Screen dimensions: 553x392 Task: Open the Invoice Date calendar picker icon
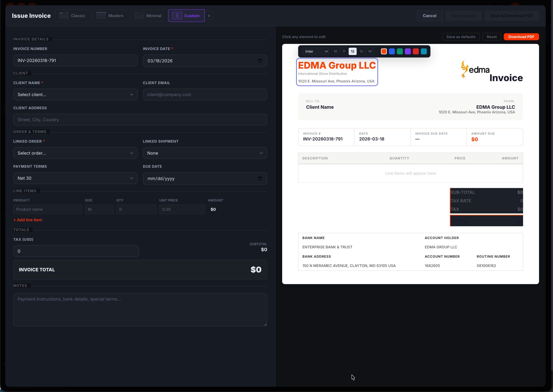(x=260, y=61)
